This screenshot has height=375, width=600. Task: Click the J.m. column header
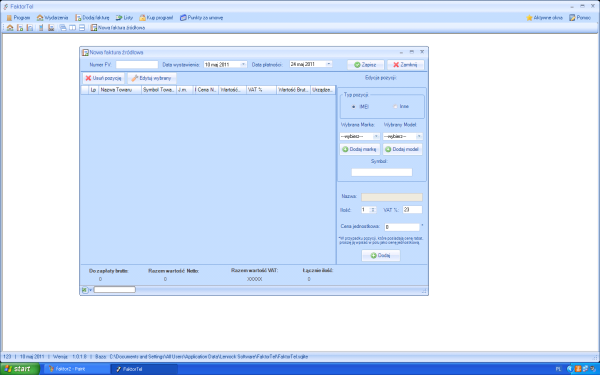[x=185, y=90]
